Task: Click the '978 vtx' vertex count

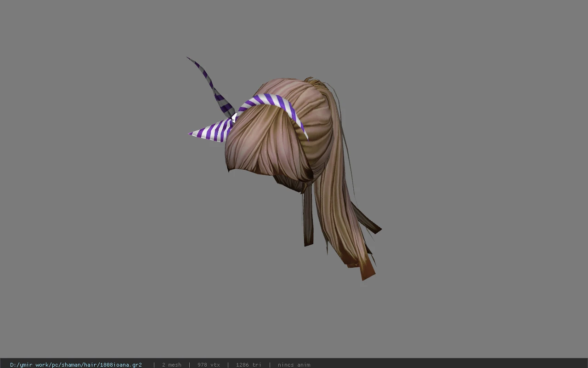Action: click(x=209, y=365)
